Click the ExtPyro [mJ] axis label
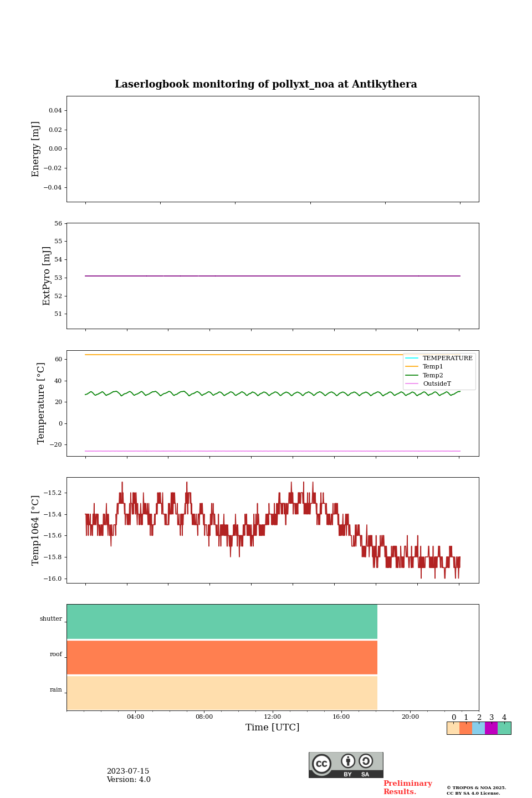 (x=47, y=276)
